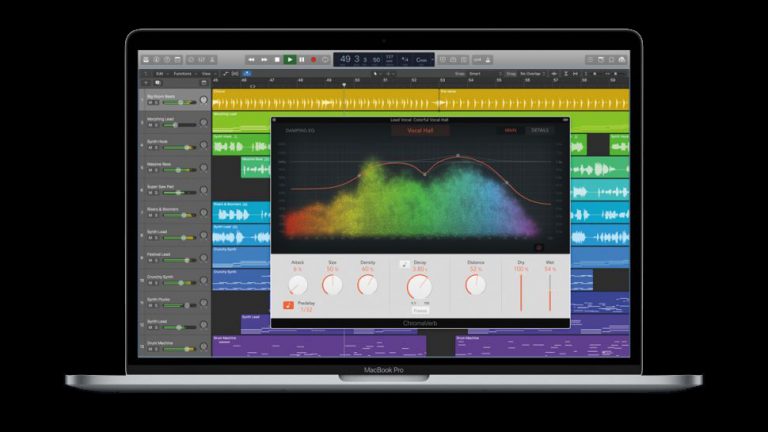
Task: Open the Smart Controls panel
Action: [191, 60]
